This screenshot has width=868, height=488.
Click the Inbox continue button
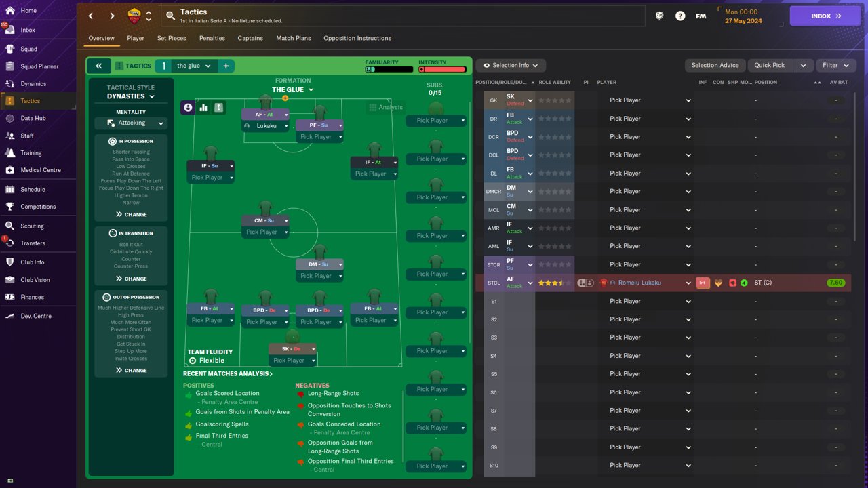[825, 16]
